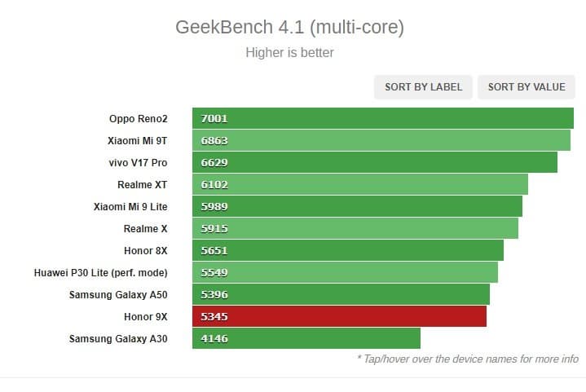Open the Realme X device name
The width and height of the screenshot is (586, 392).
[x=145, y=229]
